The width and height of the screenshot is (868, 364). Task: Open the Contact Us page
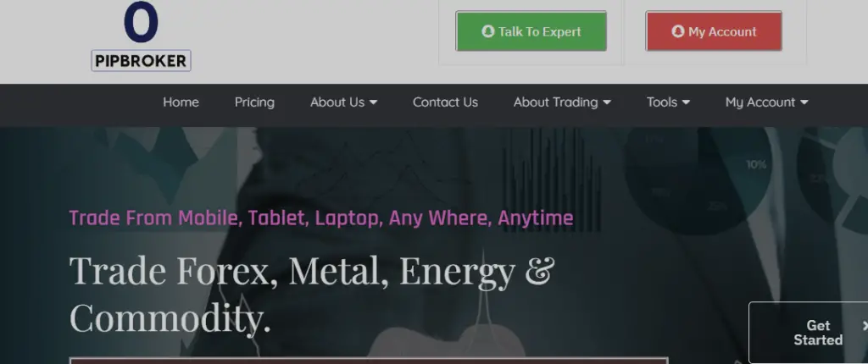445,102
